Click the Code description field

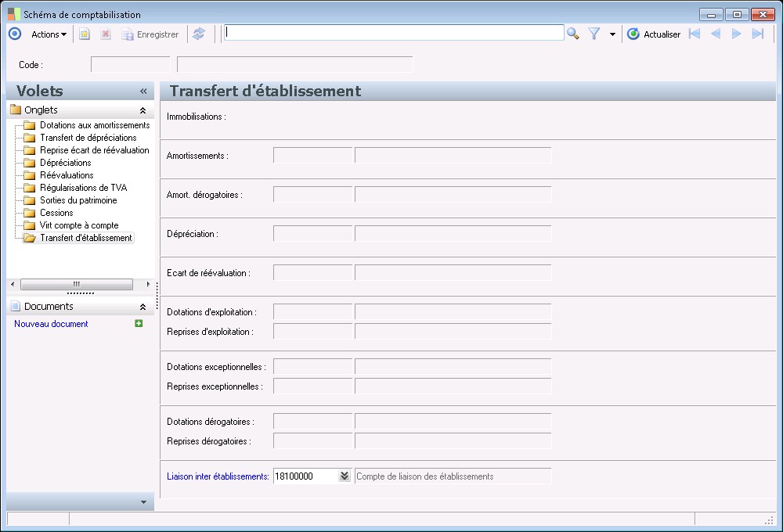(295, 64)
